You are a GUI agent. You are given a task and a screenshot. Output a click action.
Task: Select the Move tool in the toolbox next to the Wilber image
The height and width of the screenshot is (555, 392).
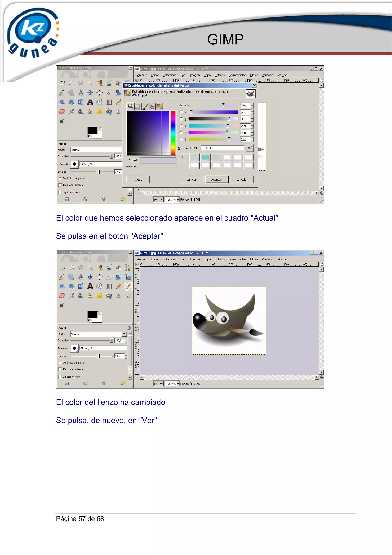pyautogui.click(x=90, y=277)
